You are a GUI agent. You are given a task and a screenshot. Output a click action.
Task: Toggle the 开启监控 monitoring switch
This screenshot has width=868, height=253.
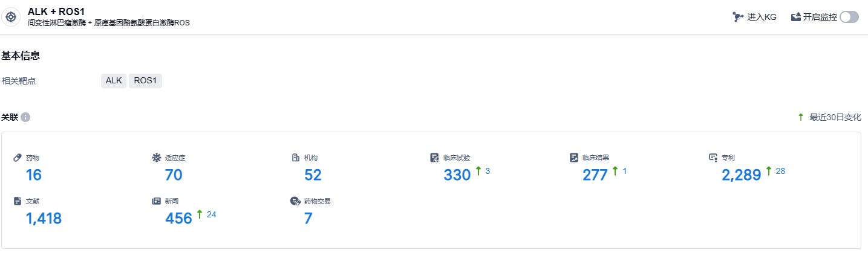(849, 17)
